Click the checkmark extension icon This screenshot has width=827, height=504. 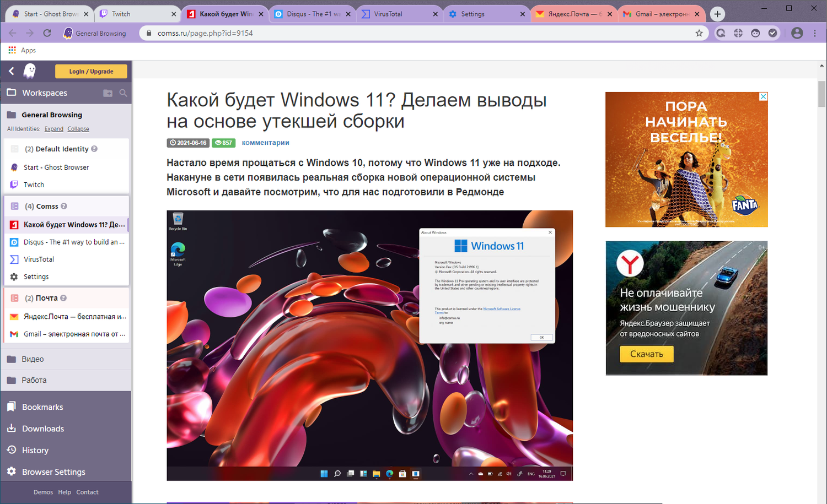[x=773, y=33]
